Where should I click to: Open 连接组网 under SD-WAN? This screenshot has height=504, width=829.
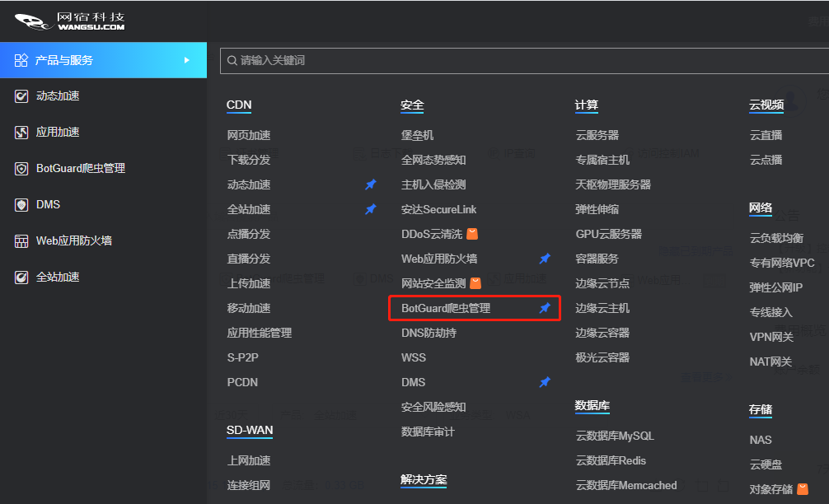pos(249,485)
